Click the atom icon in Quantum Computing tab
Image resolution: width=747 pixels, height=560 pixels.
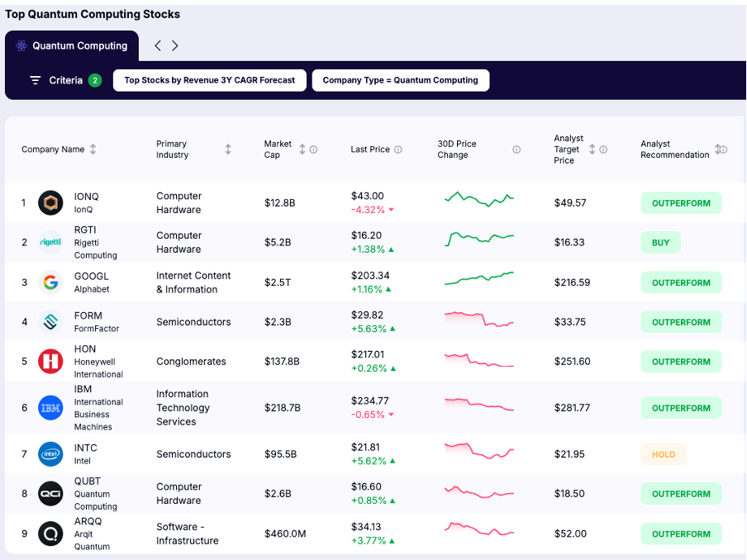point(21,45)
